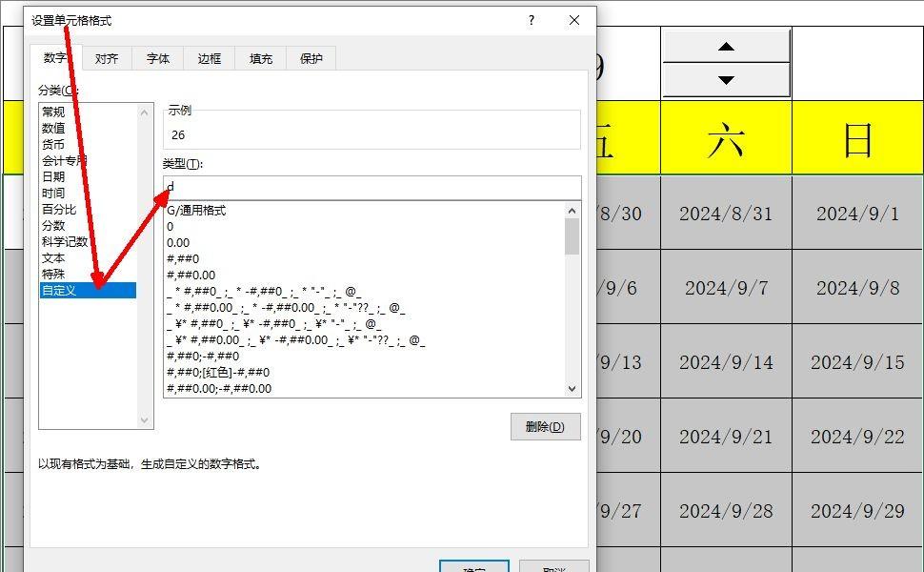Image resolution: width=924 pixels, height=572 pixels.
Task: Select cell 2024/9/7
Action: [726, 287]
